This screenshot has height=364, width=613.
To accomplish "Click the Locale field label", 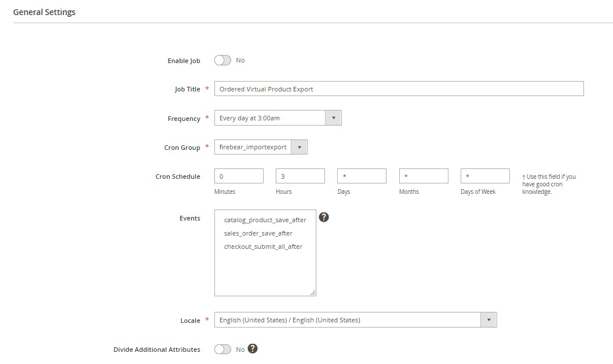I will (191, 320).
